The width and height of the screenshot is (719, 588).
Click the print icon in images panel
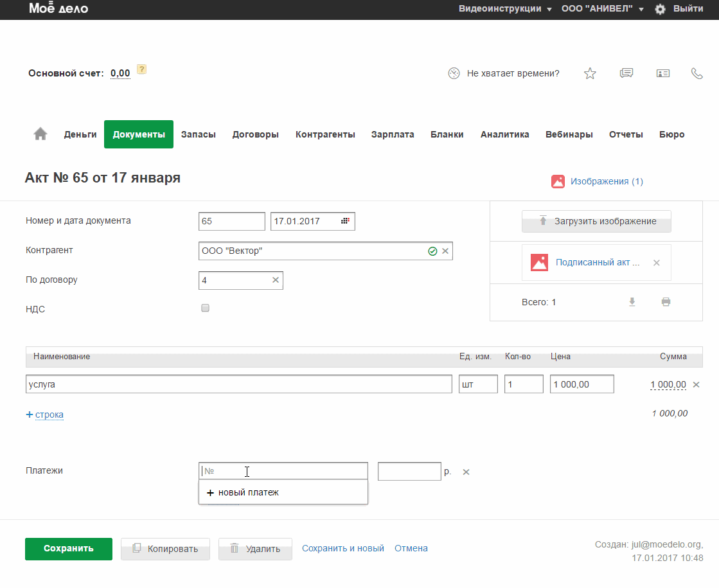pos(666,302)
